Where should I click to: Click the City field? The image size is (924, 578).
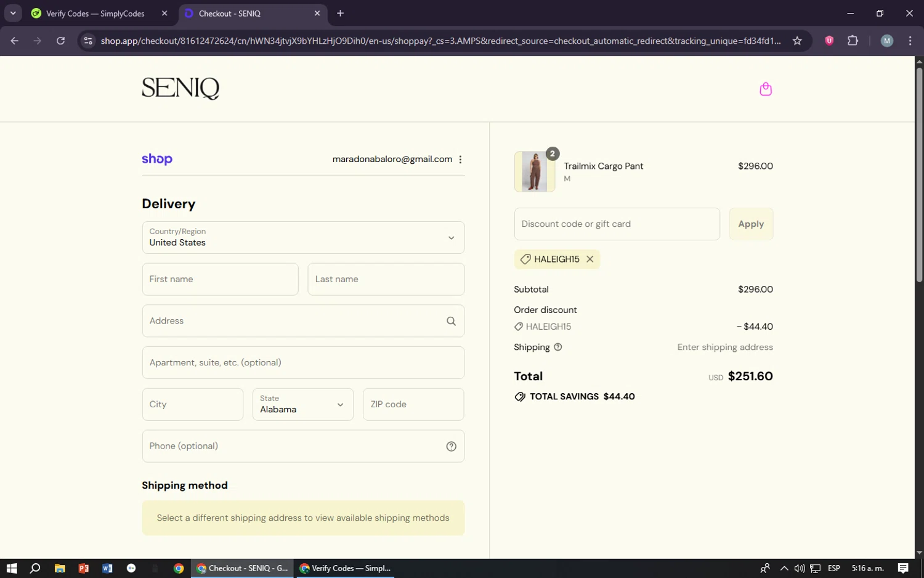[x=192, y=404]
